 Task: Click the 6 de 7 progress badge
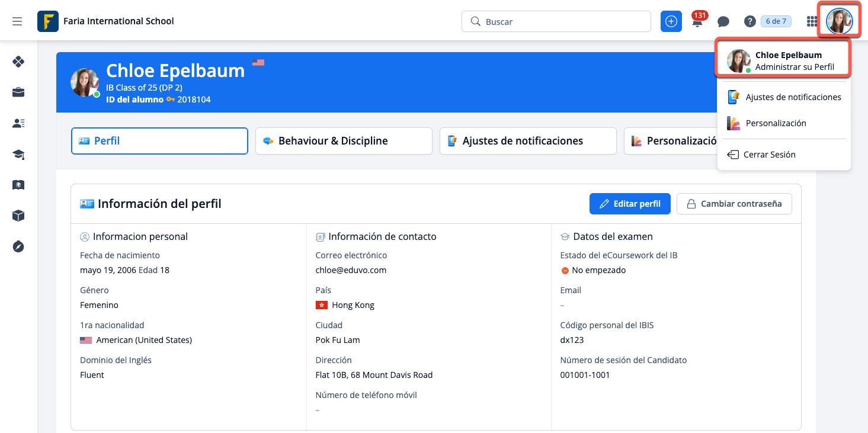(776, 21)
